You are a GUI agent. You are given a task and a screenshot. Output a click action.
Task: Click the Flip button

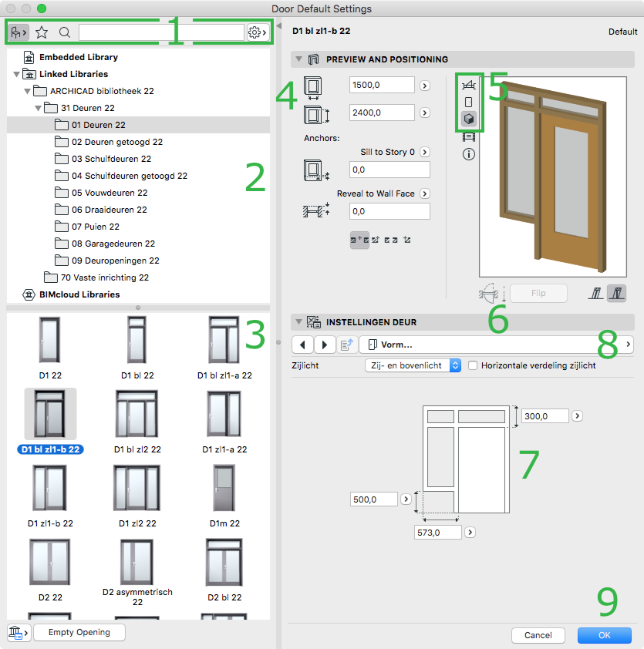pos(538,294)
